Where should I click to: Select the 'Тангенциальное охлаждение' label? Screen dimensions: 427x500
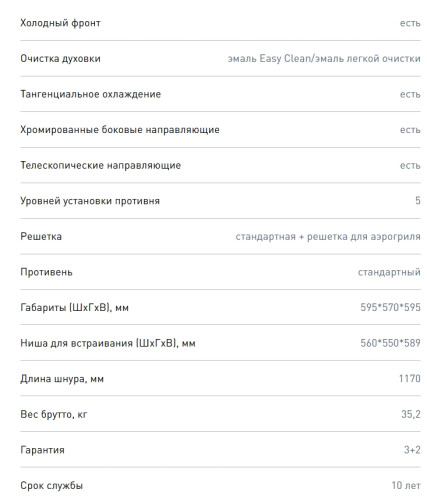91,94
